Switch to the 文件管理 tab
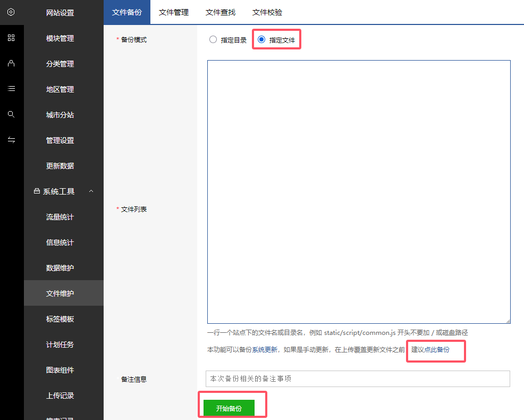Screen dimensions: 524x420 174,12
